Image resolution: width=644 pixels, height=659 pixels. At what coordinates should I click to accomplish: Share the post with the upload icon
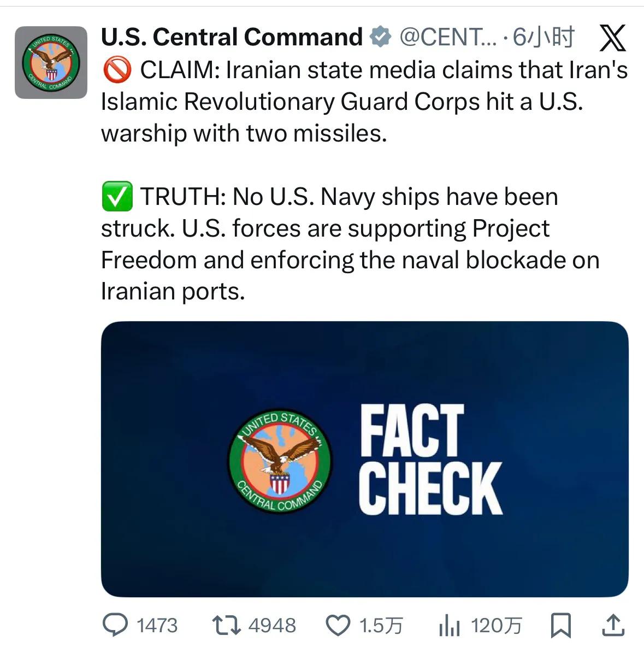(x=613, y=625)
